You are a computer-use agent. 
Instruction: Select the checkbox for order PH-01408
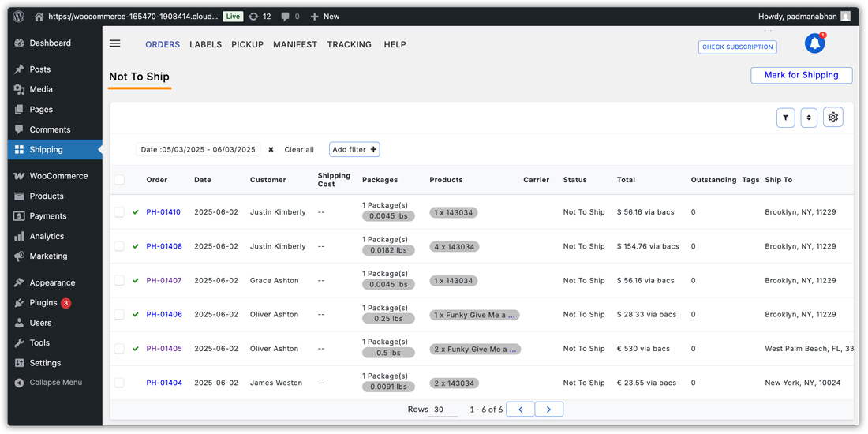click(119, 246)
